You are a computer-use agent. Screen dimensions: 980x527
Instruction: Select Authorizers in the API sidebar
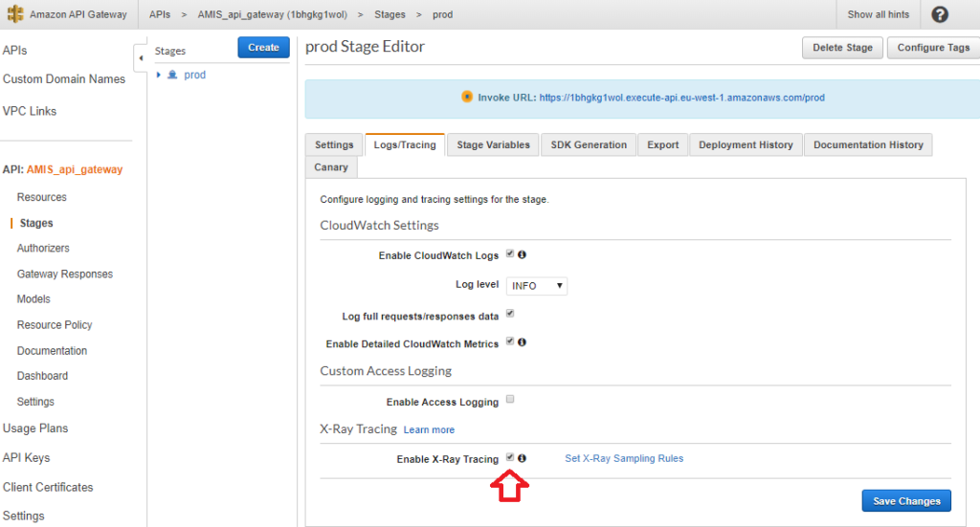tap(43, 249)
